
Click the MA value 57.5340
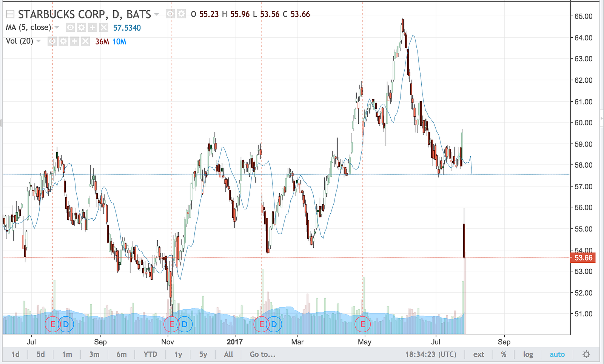127,28
